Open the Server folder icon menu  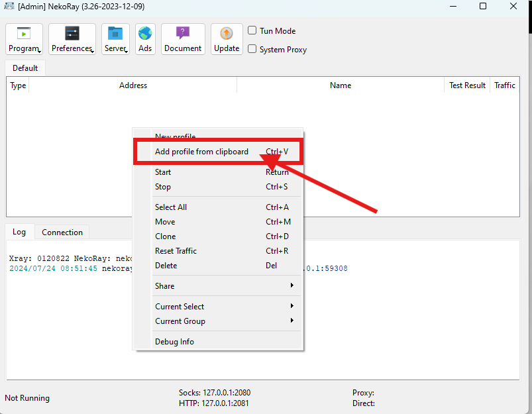pos(115,39)
